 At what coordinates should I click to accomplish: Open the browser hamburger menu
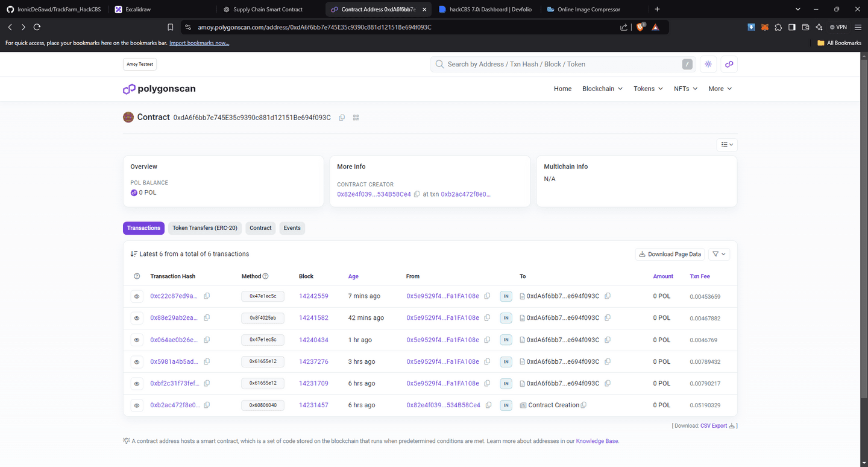point(858,27)
